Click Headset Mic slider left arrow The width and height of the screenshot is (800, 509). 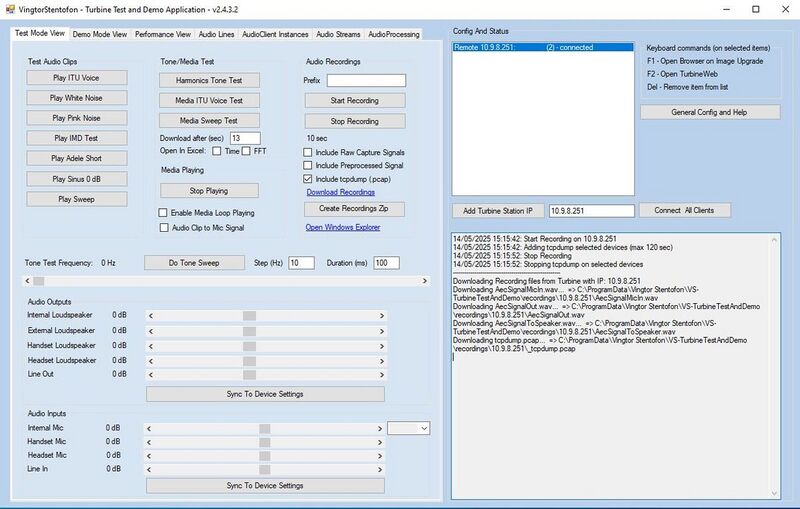(x=149, y=456)
